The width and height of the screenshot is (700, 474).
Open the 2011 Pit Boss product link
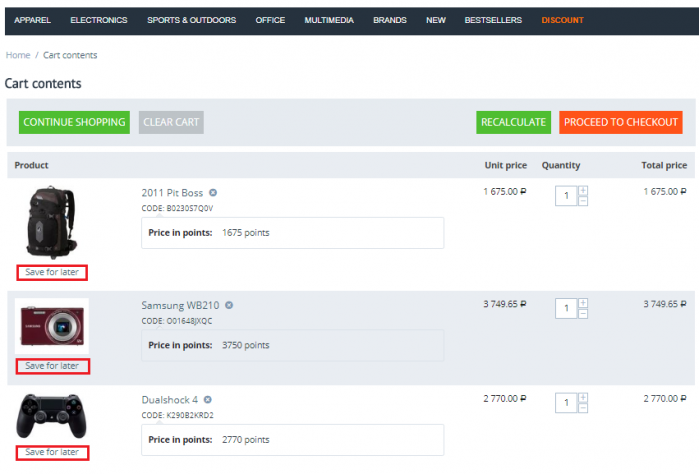(172, 193)
